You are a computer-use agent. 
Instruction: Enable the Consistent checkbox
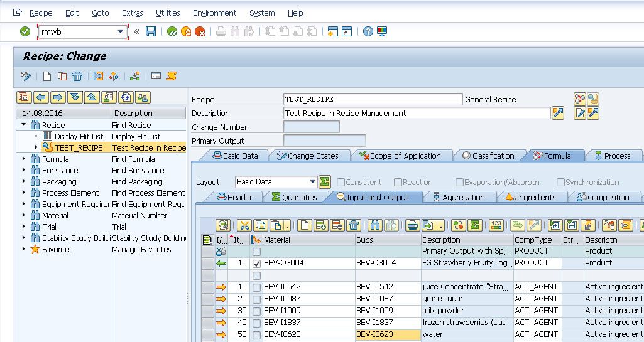(340, 183)
